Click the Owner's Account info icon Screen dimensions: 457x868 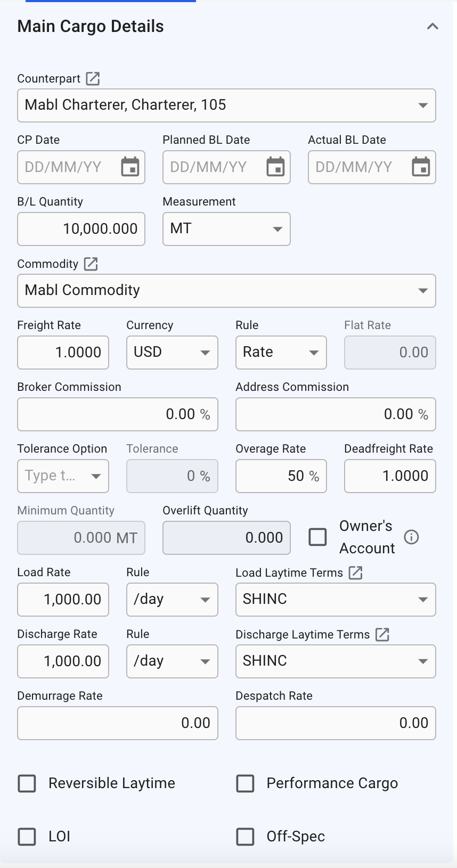click(x=411, y=537)
